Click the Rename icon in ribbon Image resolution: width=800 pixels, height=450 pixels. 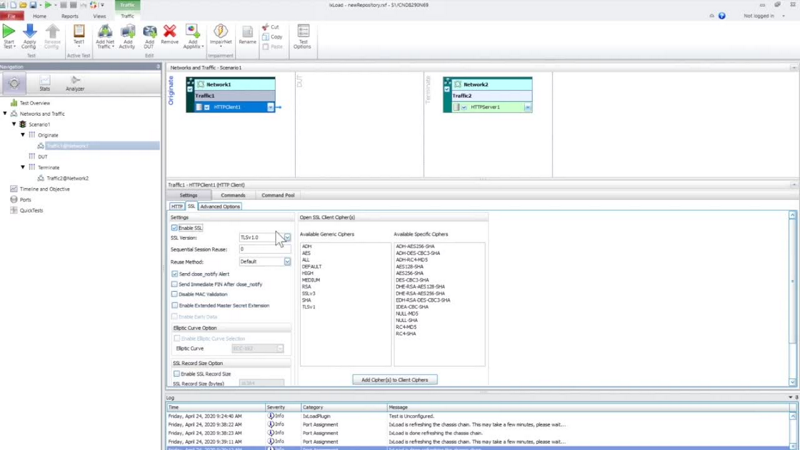tap(247, 32)
